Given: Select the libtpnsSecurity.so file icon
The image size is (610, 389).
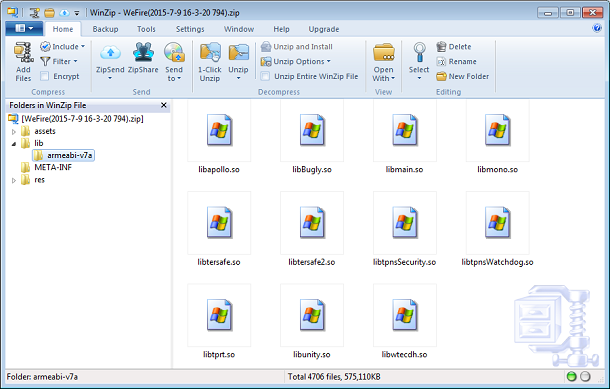Looking at the screenshot, I should pos(405,223).
